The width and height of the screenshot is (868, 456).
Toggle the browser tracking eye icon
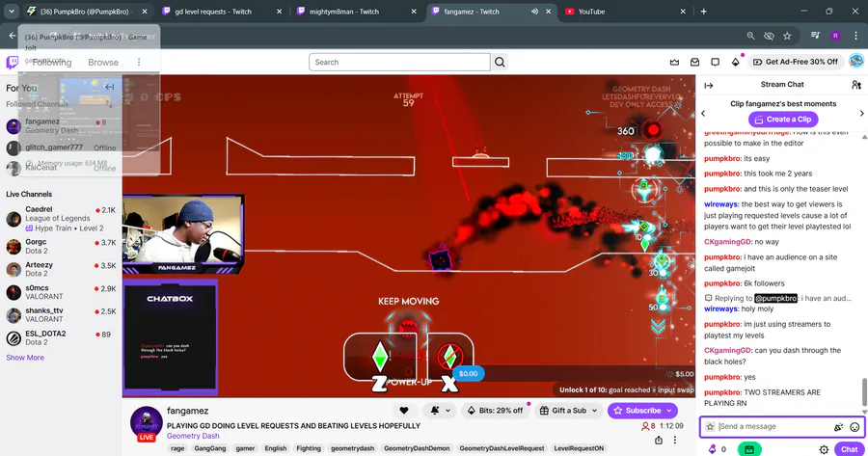click(769, 36)
